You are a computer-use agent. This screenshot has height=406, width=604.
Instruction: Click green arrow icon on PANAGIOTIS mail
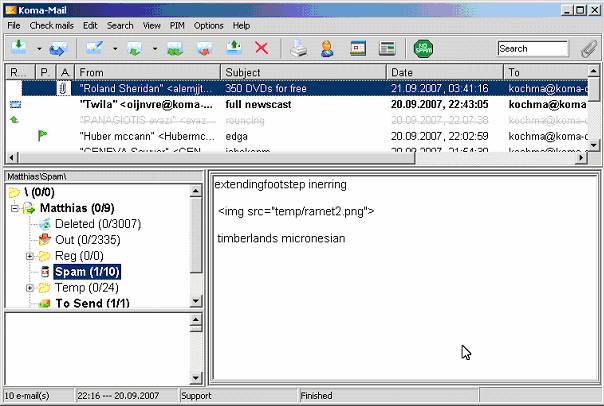point(15,120)
